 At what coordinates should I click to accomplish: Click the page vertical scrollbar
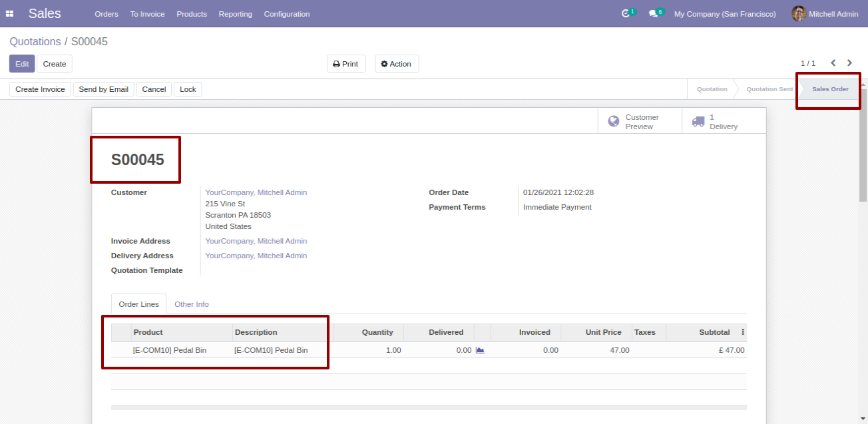(x=863, y=144)
